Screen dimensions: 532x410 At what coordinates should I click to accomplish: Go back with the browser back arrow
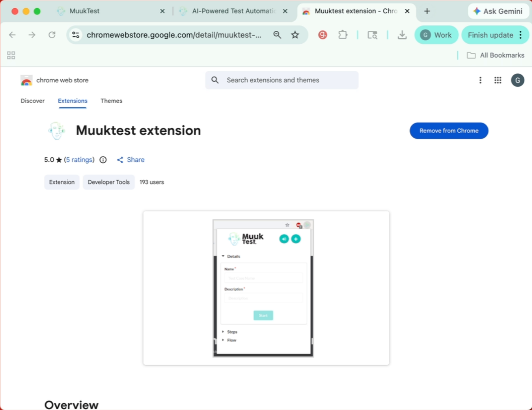(x=12, y=35)
